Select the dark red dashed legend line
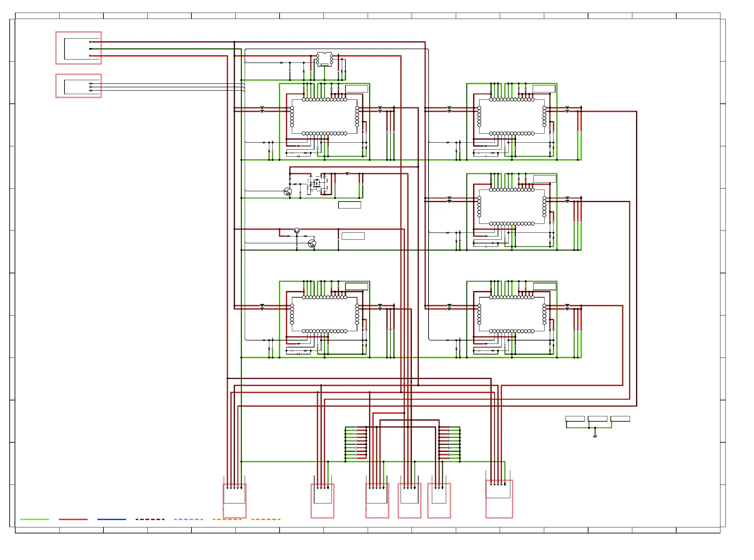This screenshot has height=560, width=754. pos(150,519)
